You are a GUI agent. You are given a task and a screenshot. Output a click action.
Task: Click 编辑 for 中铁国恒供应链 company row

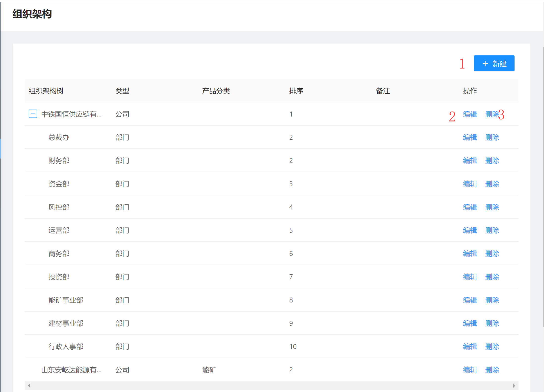470,114
